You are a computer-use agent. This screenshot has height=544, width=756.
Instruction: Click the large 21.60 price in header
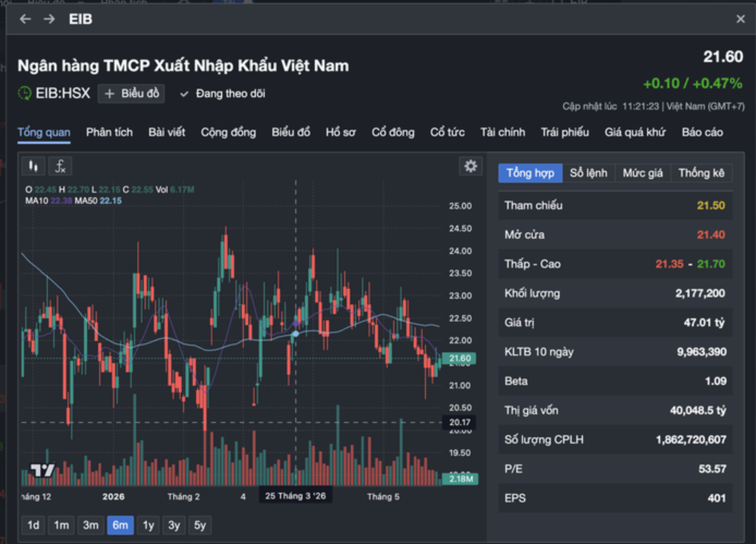[x=723, y=57]
